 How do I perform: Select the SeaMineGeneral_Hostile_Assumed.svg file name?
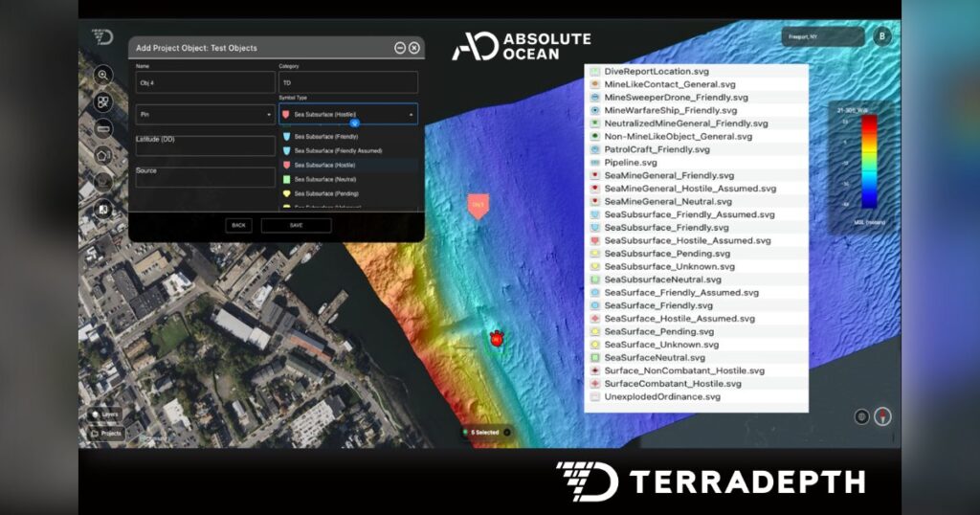pyautogui.click(x=690, y=189)
